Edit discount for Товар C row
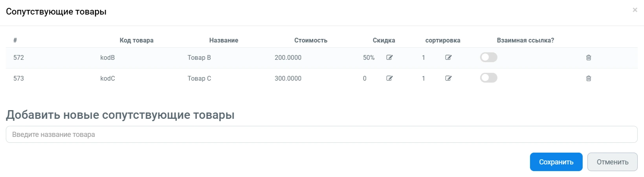Screen dimensions: 644x177 (x=389, y=78)
